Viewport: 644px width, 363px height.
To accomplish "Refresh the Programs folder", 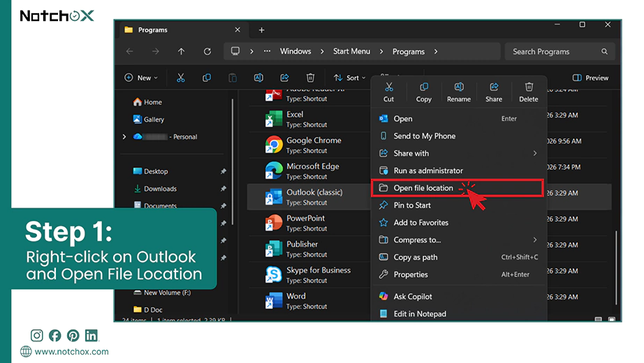I will 207,51.
